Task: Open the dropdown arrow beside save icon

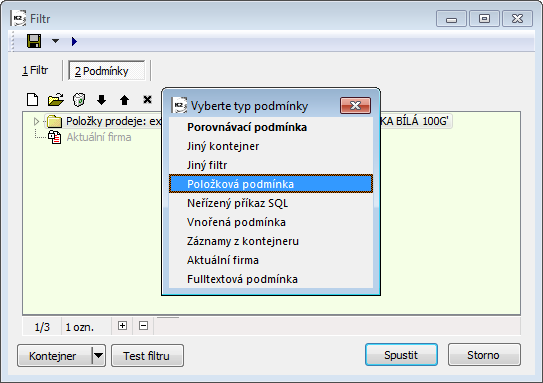Action: pos(55,41)
